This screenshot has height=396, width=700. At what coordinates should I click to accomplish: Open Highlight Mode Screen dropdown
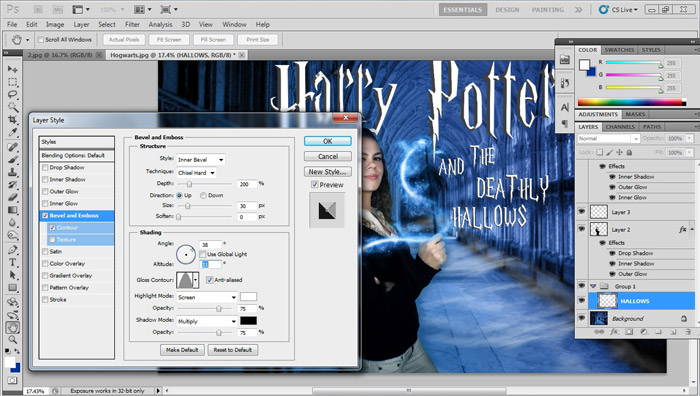pyautogui.click(x=207, y=297)
